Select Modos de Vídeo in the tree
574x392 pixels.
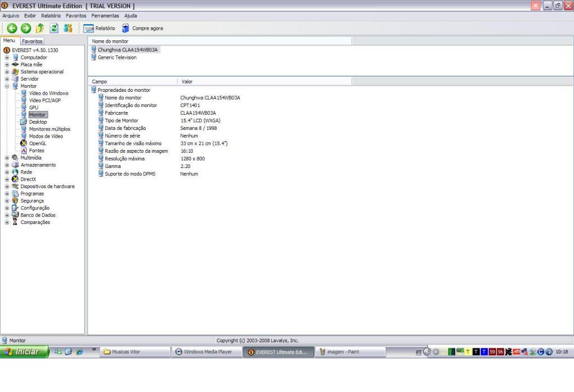(x=46, y=136)
